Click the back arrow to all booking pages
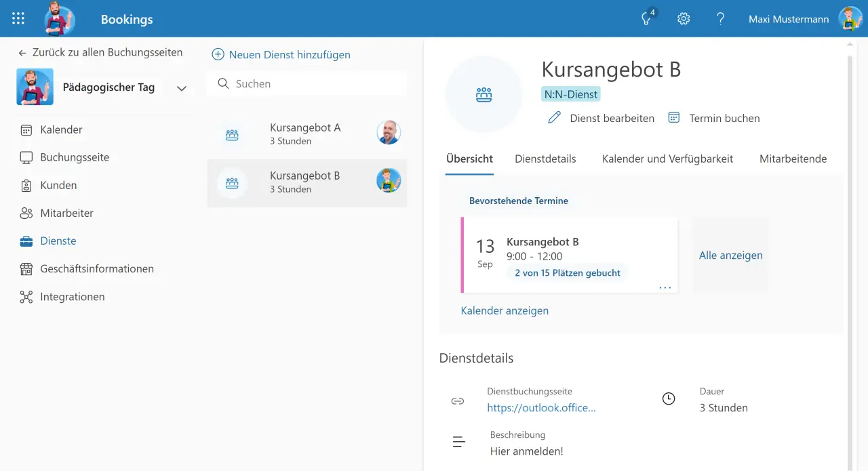The height and width of the screenshot is (471, 868). [22, 53]
